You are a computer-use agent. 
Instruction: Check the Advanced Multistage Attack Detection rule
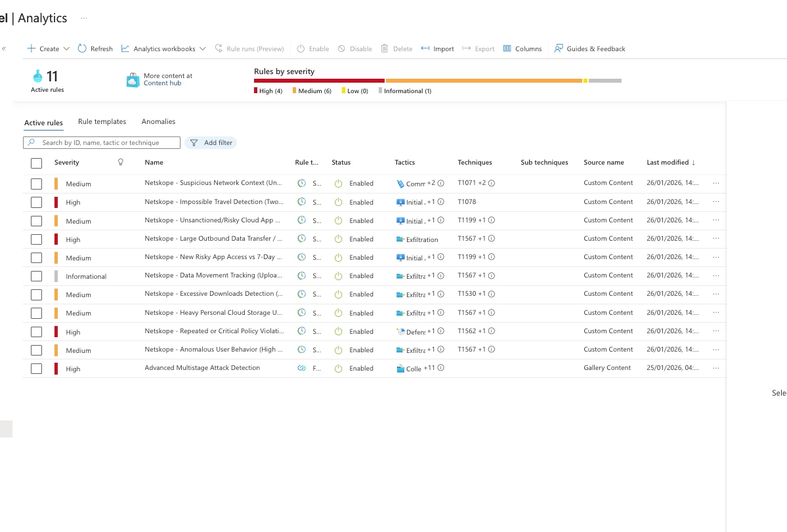36,369
